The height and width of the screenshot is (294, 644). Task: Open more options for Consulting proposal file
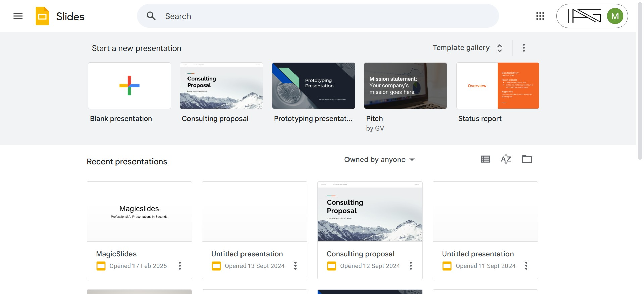point(411,266)
